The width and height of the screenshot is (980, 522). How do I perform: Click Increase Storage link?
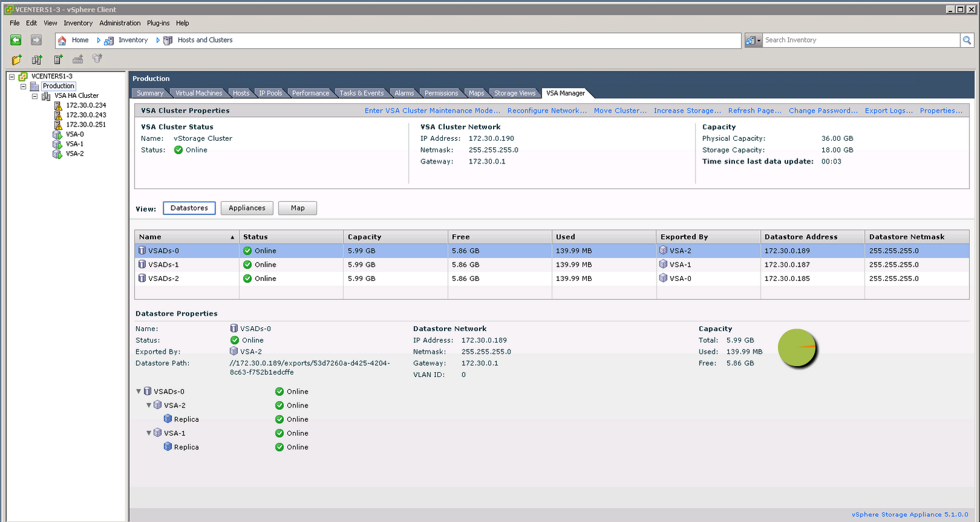tap(687, 111)
